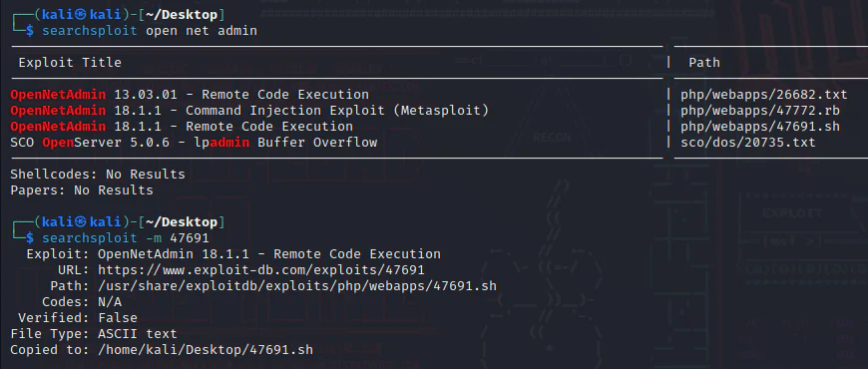
Task: Click the 'File Type: ASCII text' line
Action: click(94, 334)
